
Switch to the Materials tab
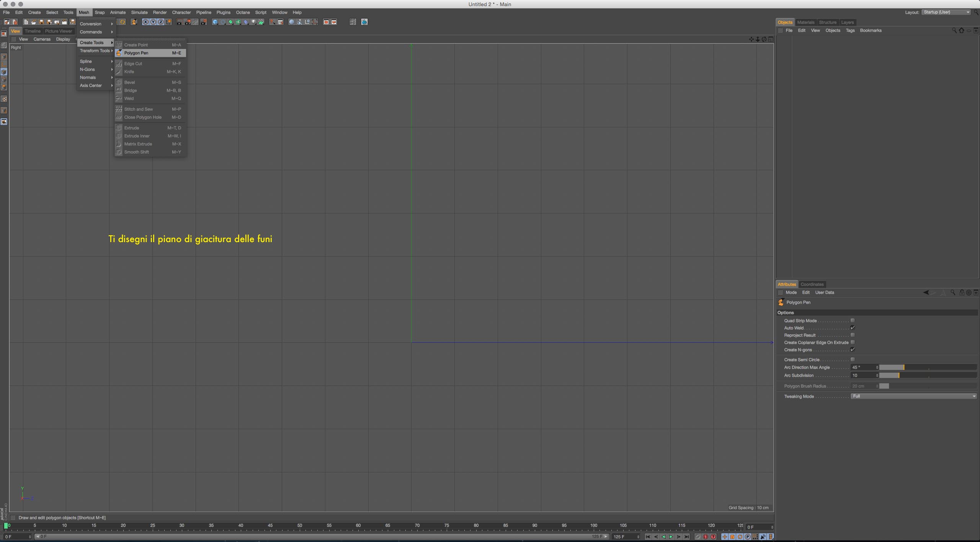tap(805, 23)
